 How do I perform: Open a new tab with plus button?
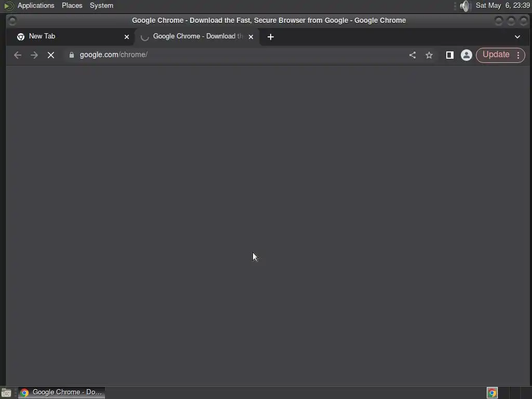[270, 37]
